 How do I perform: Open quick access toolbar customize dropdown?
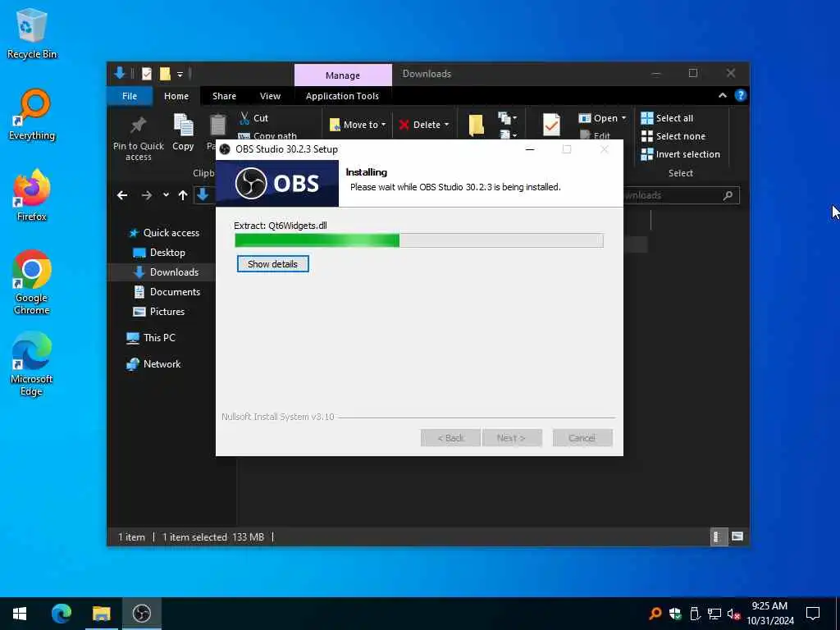pyautogui.click(x=180, y=74)
